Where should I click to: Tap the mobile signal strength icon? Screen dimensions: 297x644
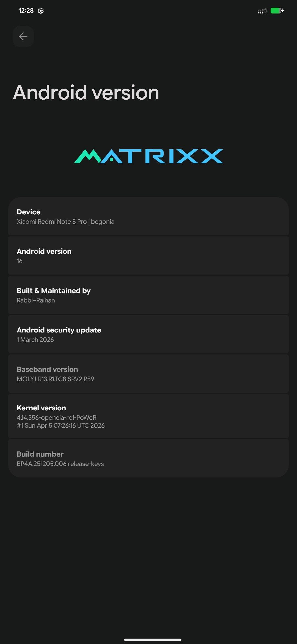pos(262,11)
